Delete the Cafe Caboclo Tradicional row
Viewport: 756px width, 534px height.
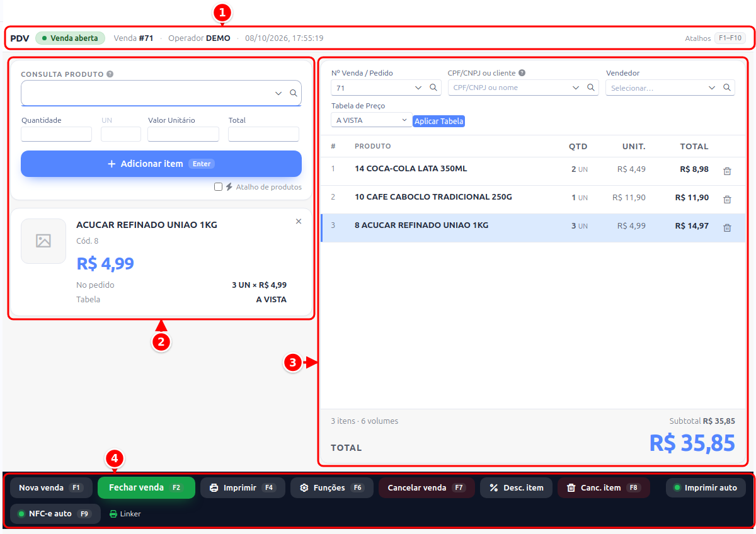(x=727, y=200)
